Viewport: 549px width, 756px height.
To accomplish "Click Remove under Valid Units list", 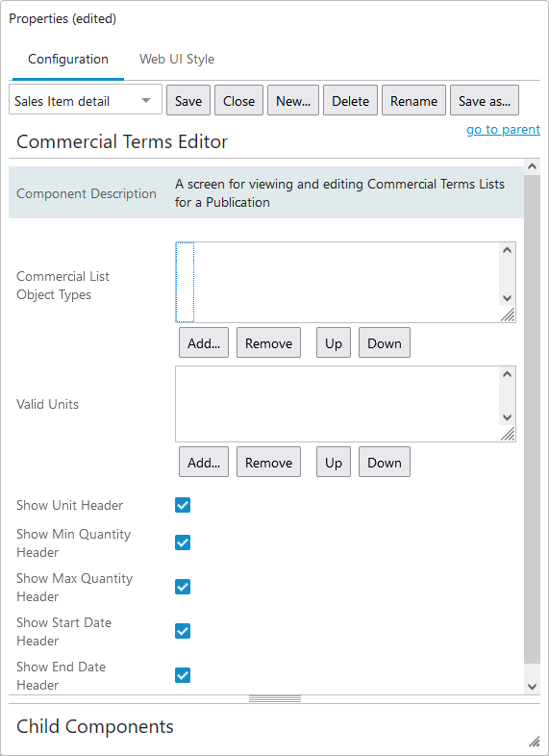I will 268,462.
